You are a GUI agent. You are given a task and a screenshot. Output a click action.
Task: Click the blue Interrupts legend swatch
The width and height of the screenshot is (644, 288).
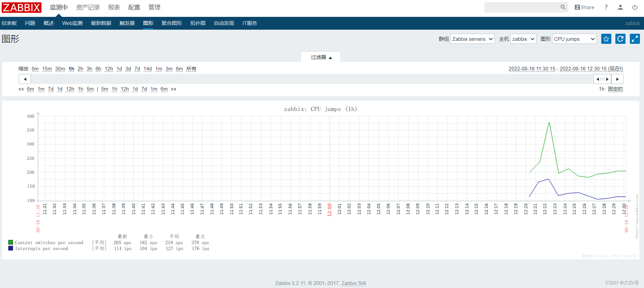tap(11, 248)
